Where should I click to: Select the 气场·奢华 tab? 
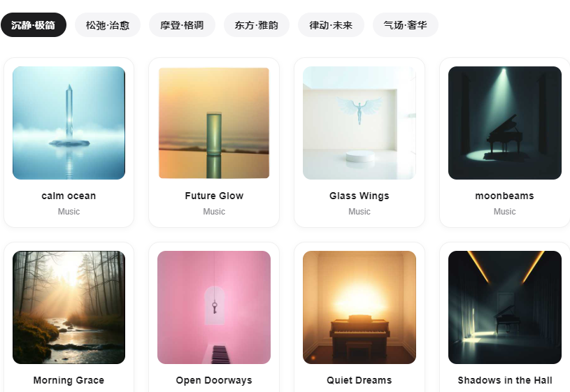coord(406,25)
